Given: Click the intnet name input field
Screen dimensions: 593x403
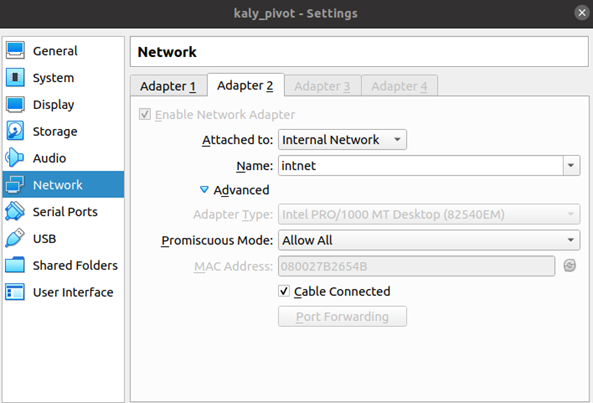Looking at the screenshot, I should pyautogui.click(x=421, y=166).
